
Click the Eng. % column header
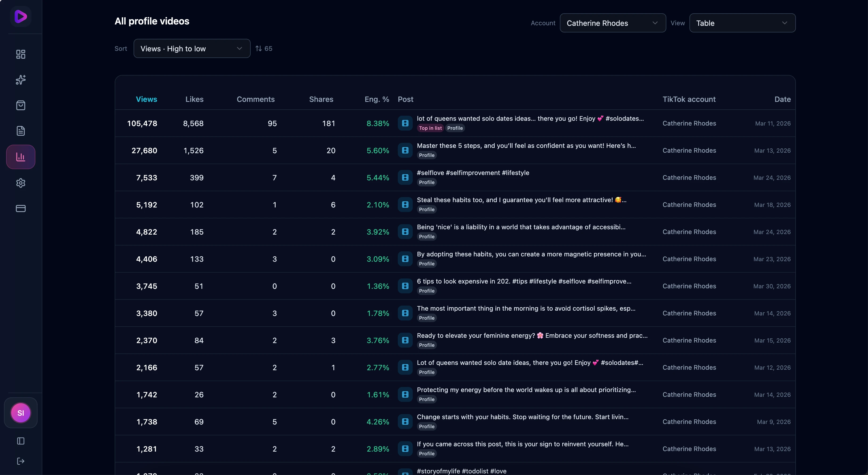coord(376,99)
